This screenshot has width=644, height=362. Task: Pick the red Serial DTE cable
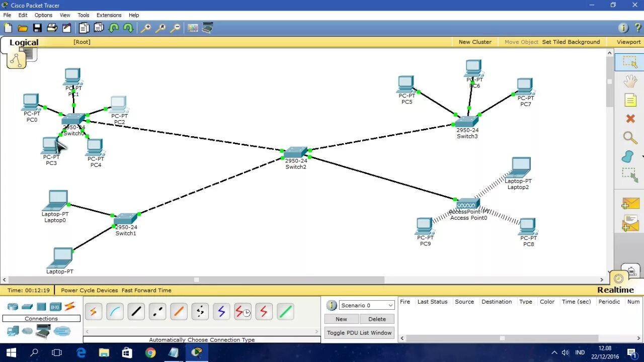(x=264, y=312)
